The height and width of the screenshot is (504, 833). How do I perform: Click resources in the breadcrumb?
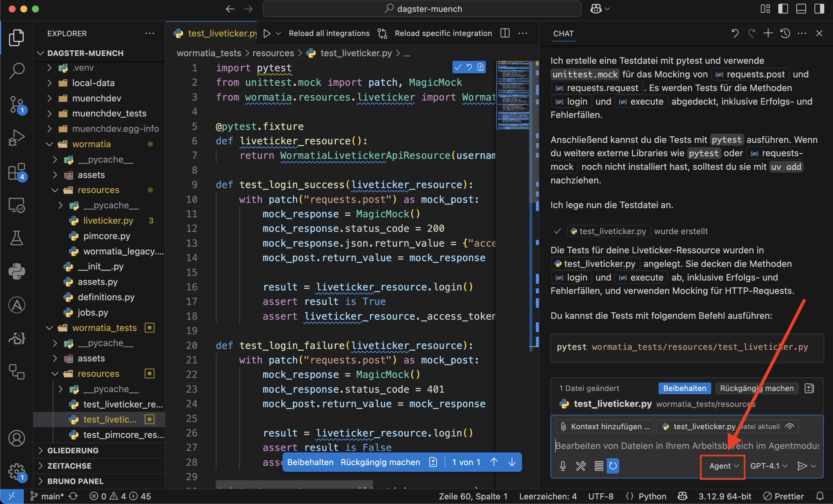coord(273,53)
